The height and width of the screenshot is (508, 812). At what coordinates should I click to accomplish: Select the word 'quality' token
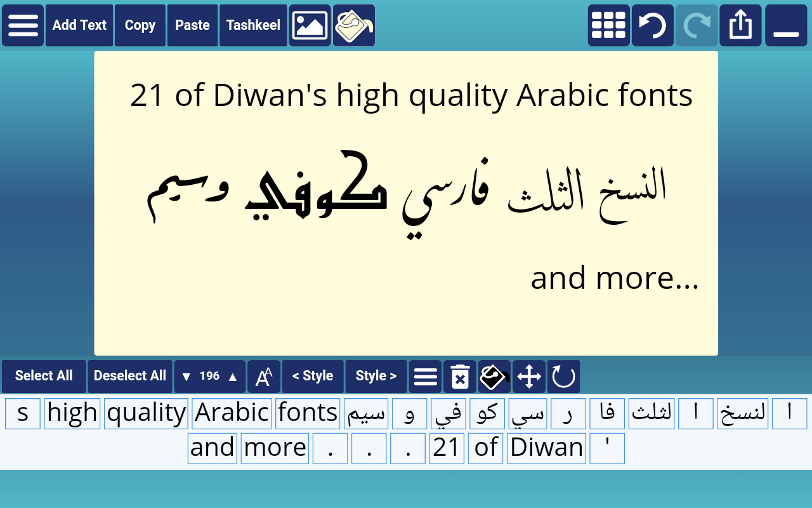146,413
